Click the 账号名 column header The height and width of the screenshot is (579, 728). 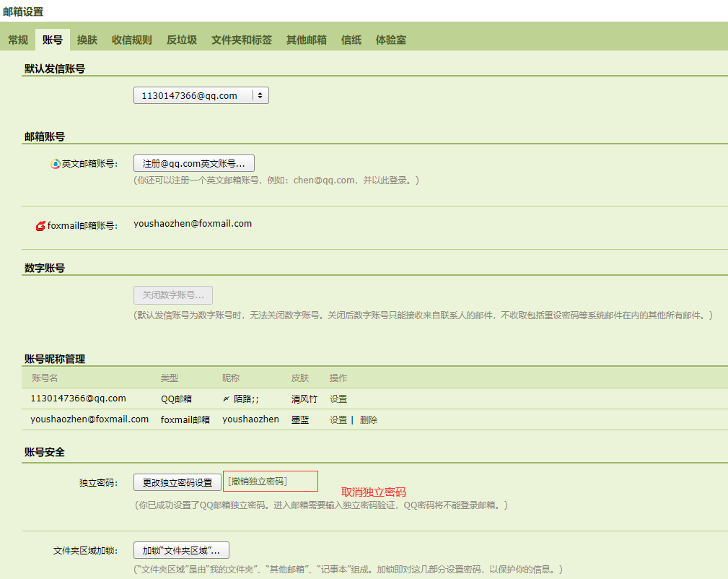click(x=45, y=378)
